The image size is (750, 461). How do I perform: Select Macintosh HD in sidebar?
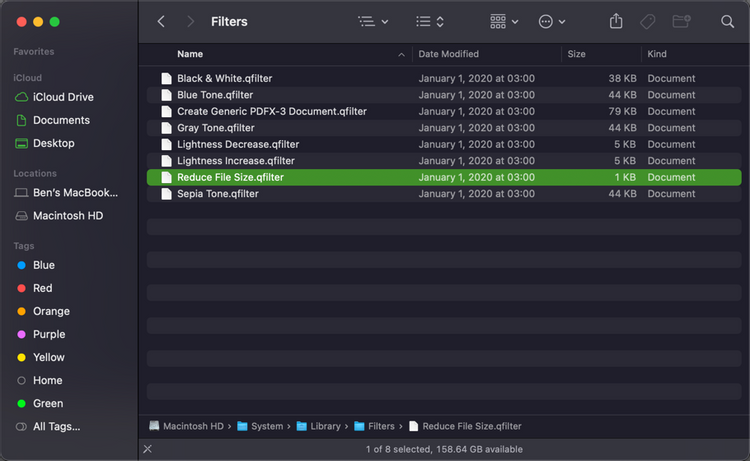68,216
